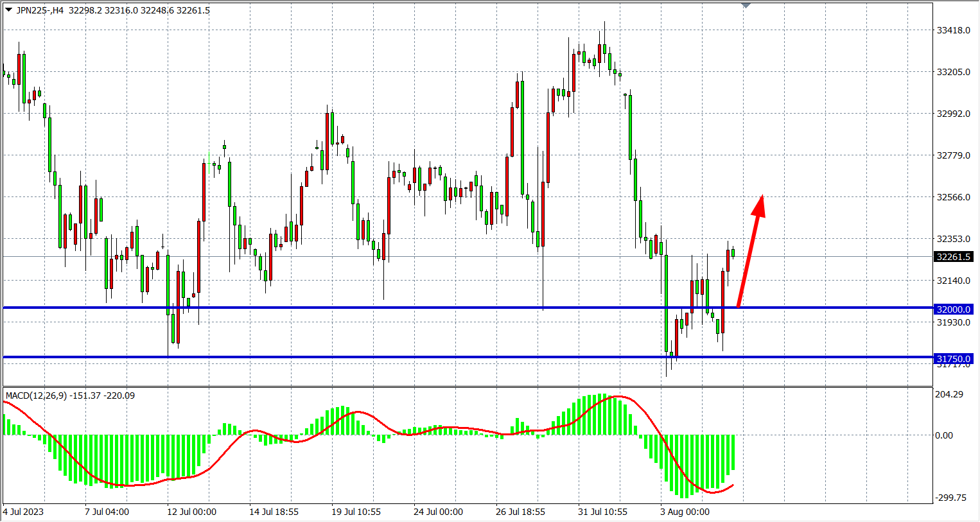Image resolution: width=980 pixels, height=522 pixels.
Task: Click the 26 Jul 18:55 time label
Action: click(x=520, y=512)
